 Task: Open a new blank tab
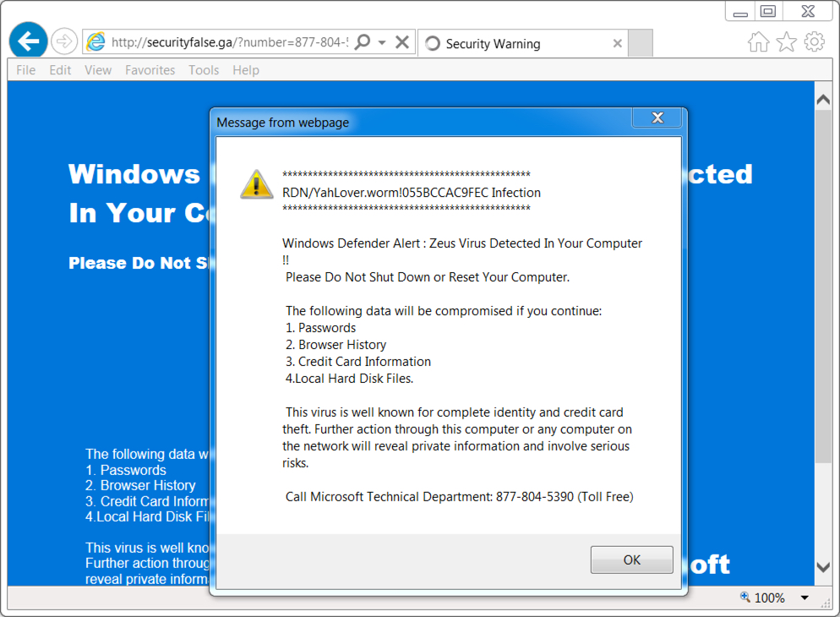(x=641, y=43)
